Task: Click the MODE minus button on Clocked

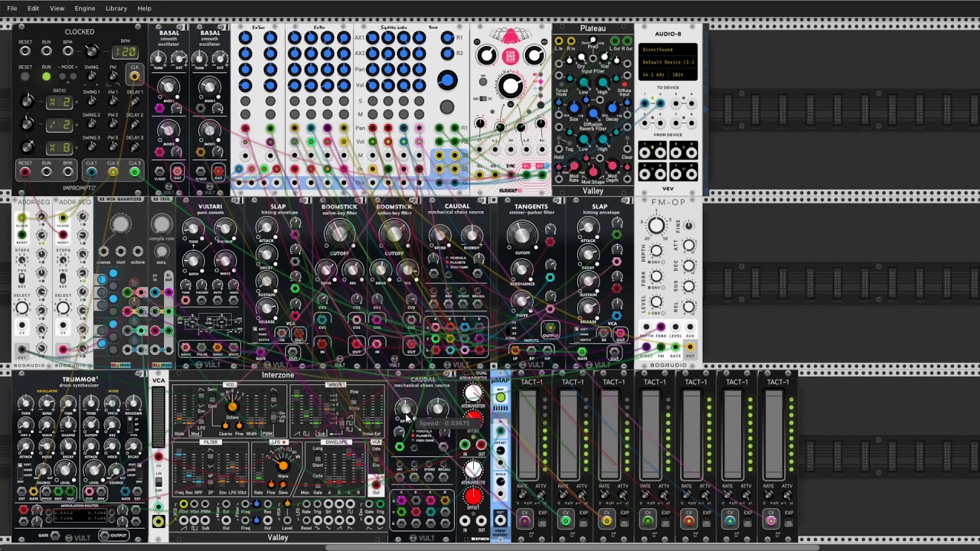Action: [60, 77]
